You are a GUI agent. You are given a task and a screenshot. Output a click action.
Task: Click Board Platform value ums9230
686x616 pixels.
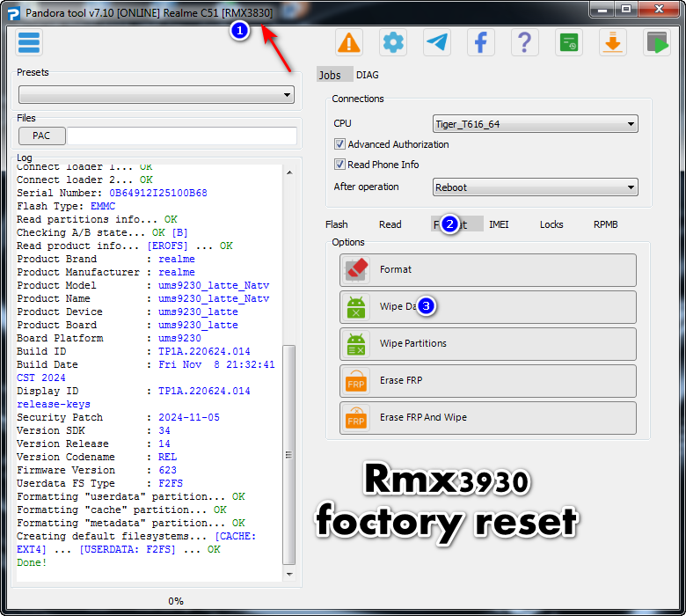[x=179, y=338]
